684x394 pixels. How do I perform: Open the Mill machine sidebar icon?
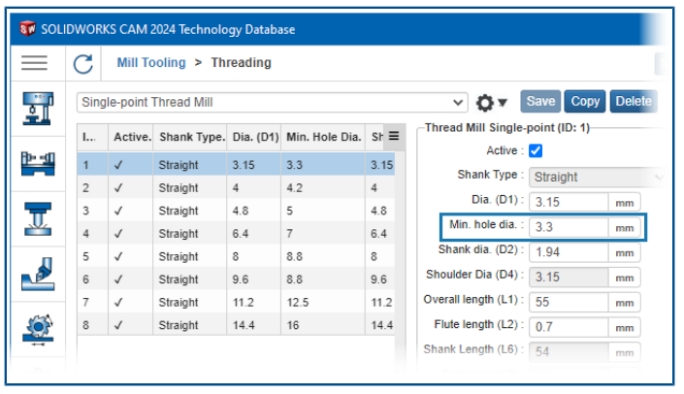38,108
